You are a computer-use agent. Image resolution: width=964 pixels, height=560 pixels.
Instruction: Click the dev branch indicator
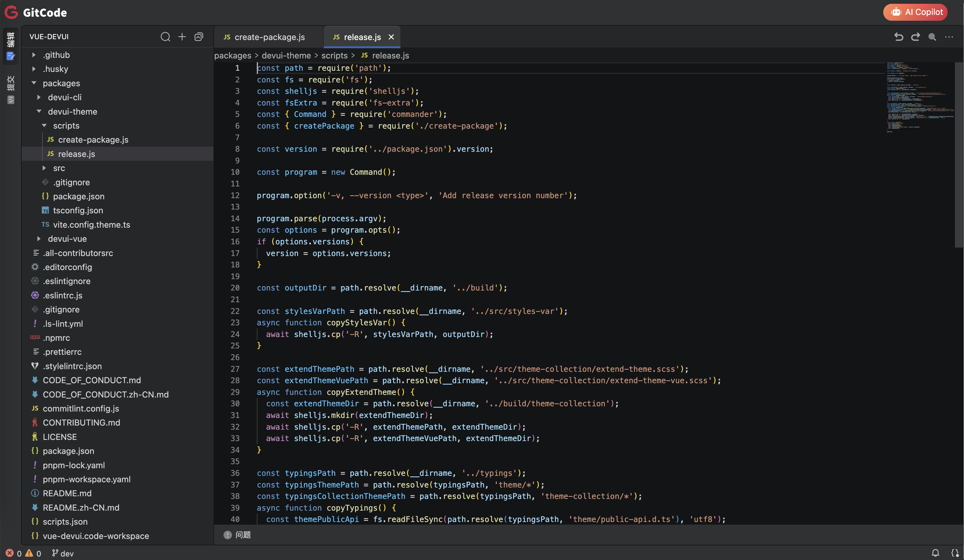click(63, 553)
